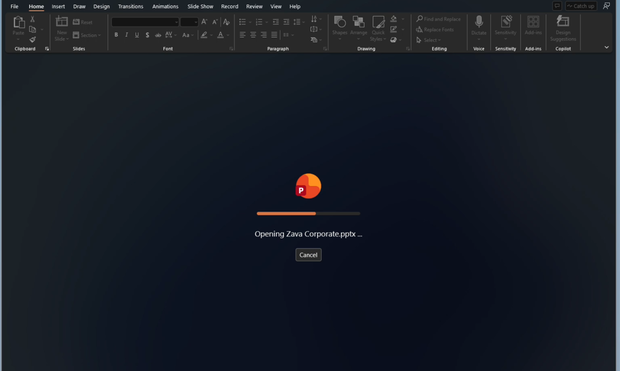Screen dimensions: 620x371
Task: Decrease font size with shrink icon
Action: (215, 22)
